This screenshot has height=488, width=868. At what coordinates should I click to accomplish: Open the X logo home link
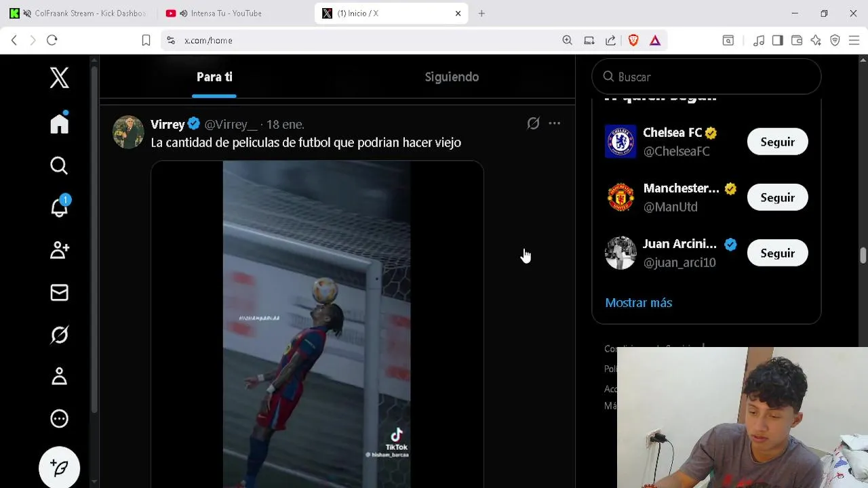pyautogui.click(x=59, y=77)
